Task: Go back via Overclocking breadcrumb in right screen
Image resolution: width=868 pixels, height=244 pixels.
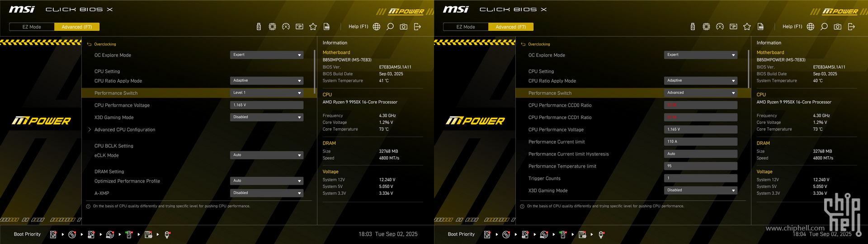Action: click(x=536, y=44)
